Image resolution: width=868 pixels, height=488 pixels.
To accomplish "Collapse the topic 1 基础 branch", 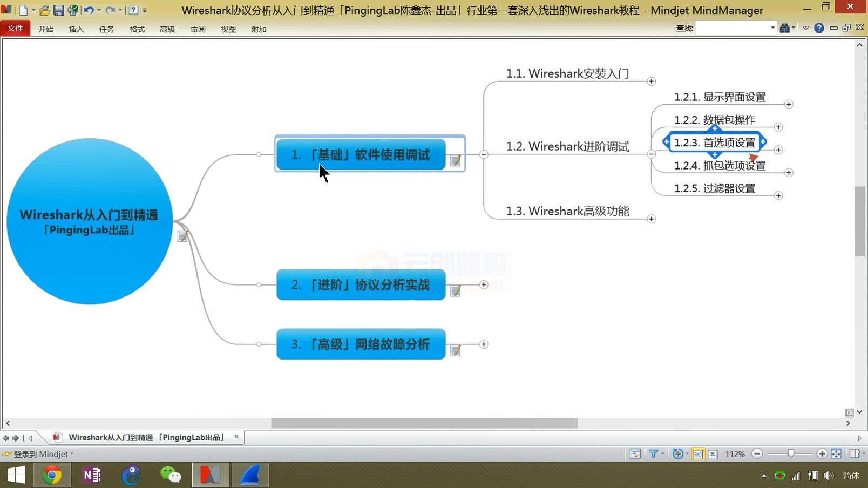I will point(484,154).
